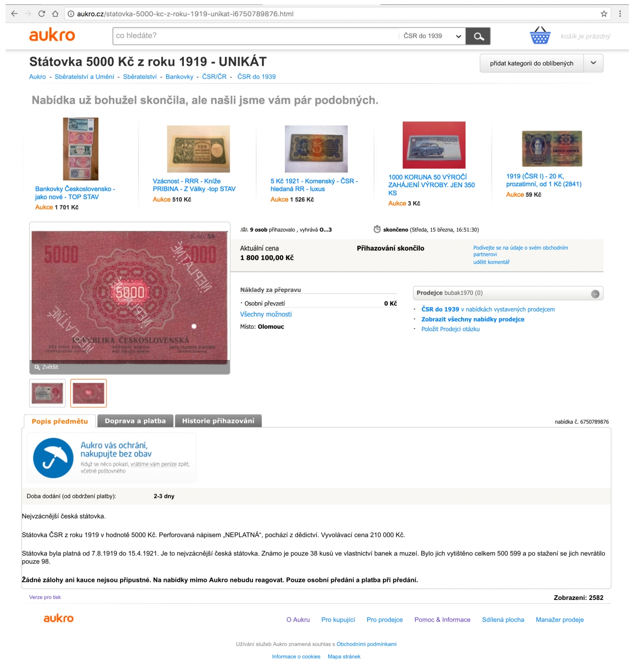Open the Historie přihazování tab

(x=218, y=421)
